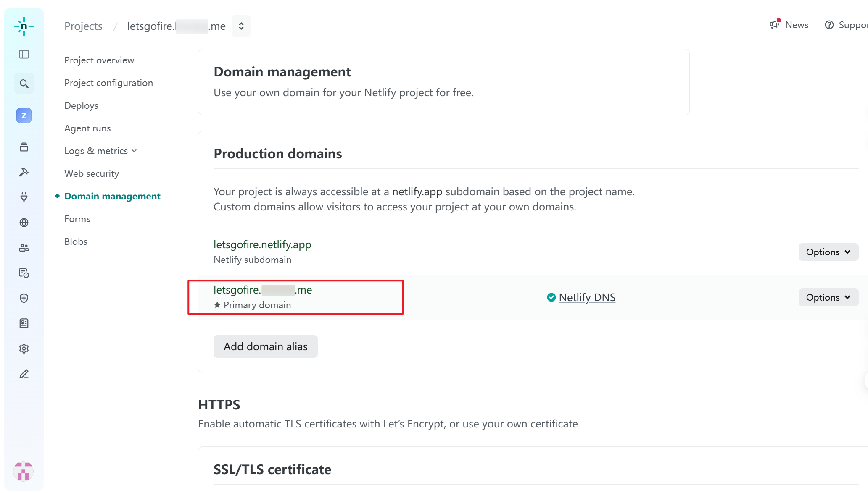
Task: Open Options for primary domain
Action: (828, 297)
